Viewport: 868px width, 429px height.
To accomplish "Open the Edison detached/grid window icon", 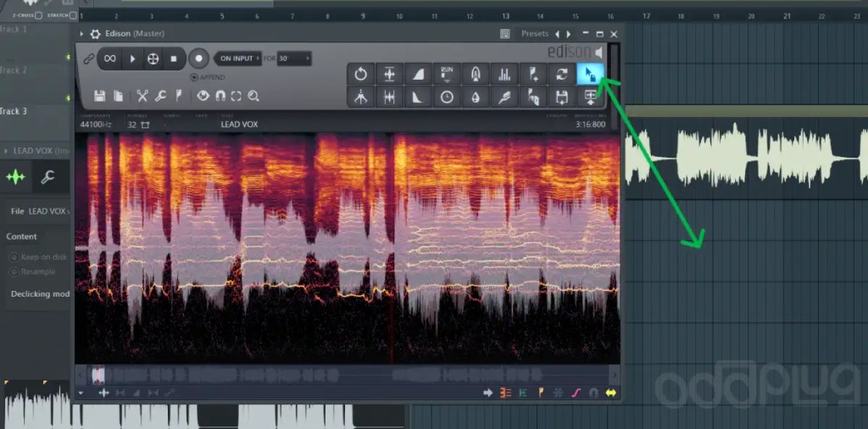I will [x=505, y=34].
